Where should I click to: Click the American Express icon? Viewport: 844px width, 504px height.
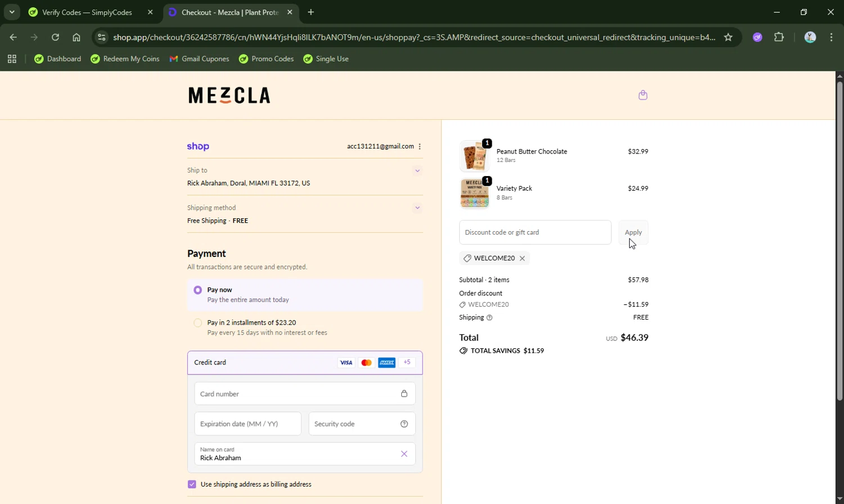[x=387, y=363]
